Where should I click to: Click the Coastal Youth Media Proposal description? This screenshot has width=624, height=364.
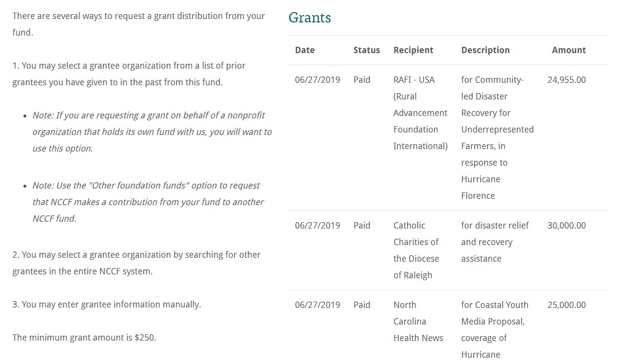[x=495, y=330]
